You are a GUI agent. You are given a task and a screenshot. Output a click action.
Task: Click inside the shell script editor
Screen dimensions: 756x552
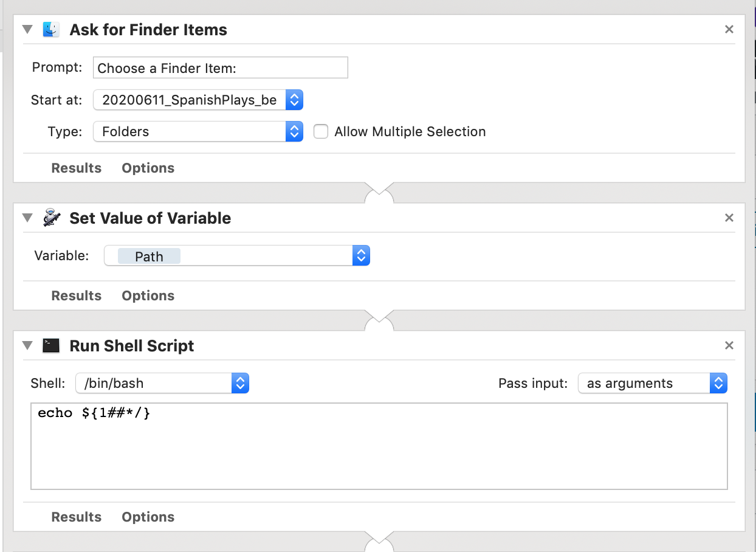pos(378,450)
